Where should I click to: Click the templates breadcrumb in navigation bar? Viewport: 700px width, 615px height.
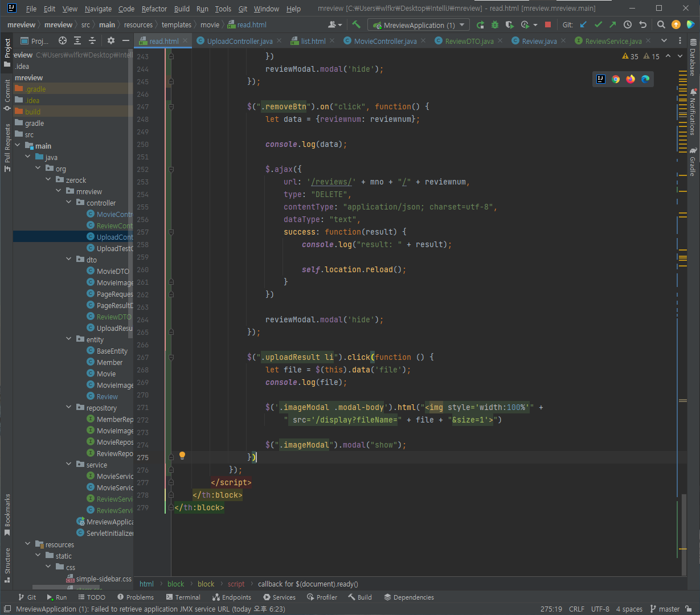coord(177,24)
